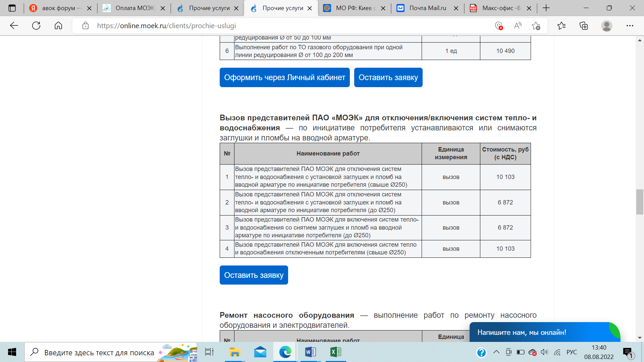This screenshot has width=644, height=362.
Task: Switch to the Почта Mail.ru tab
Action: (x=427, y=8)
